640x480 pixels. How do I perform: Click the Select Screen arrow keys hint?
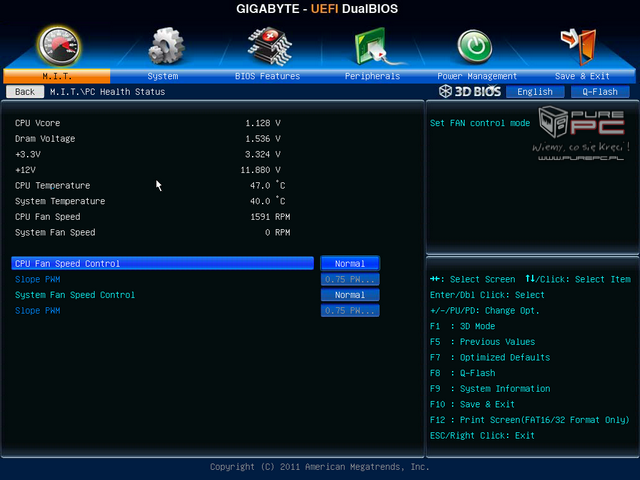472,279
